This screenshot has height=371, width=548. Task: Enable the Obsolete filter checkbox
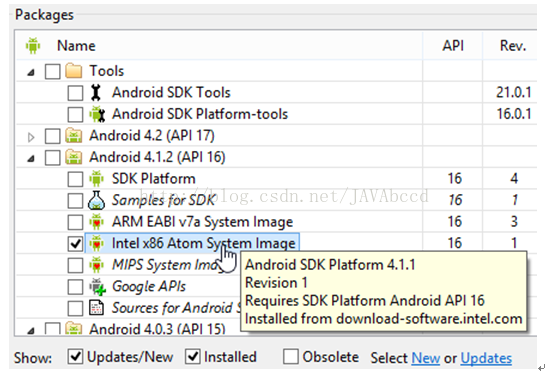click(291, 357)
